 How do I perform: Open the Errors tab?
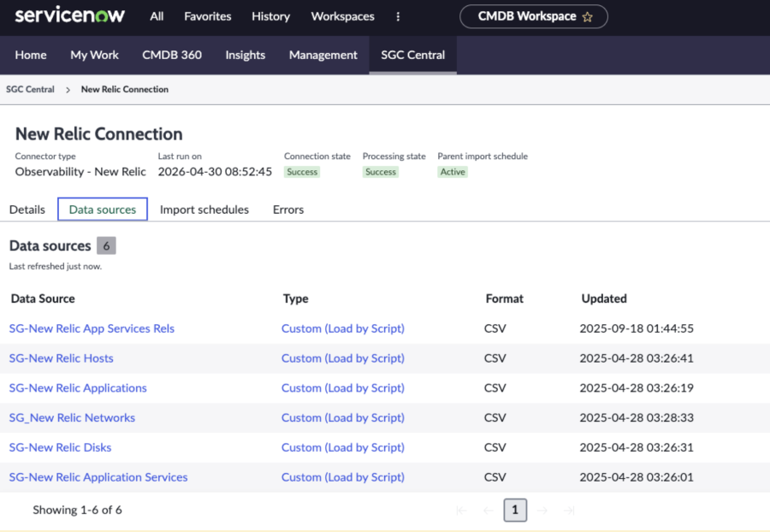tap(288, 210)
